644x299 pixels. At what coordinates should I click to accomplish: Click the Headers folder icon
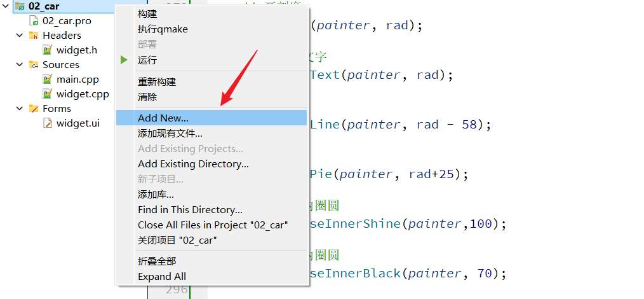coord(34,36)
